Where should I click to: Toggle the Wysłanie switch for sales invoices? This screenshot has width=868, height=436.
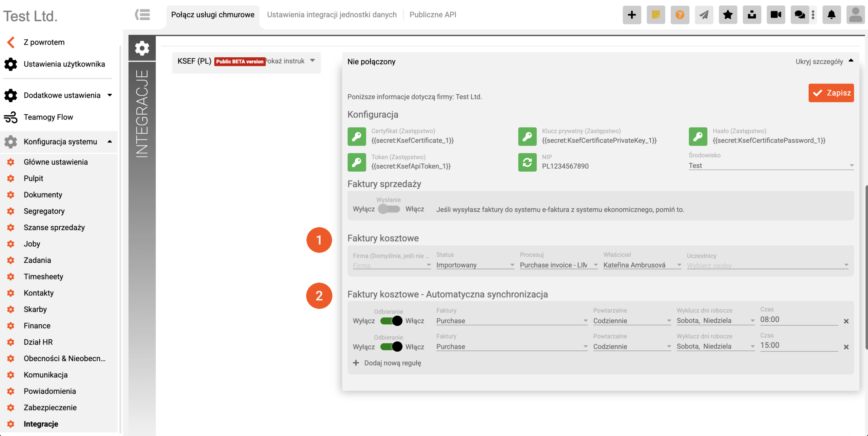[x=389, y=209]
